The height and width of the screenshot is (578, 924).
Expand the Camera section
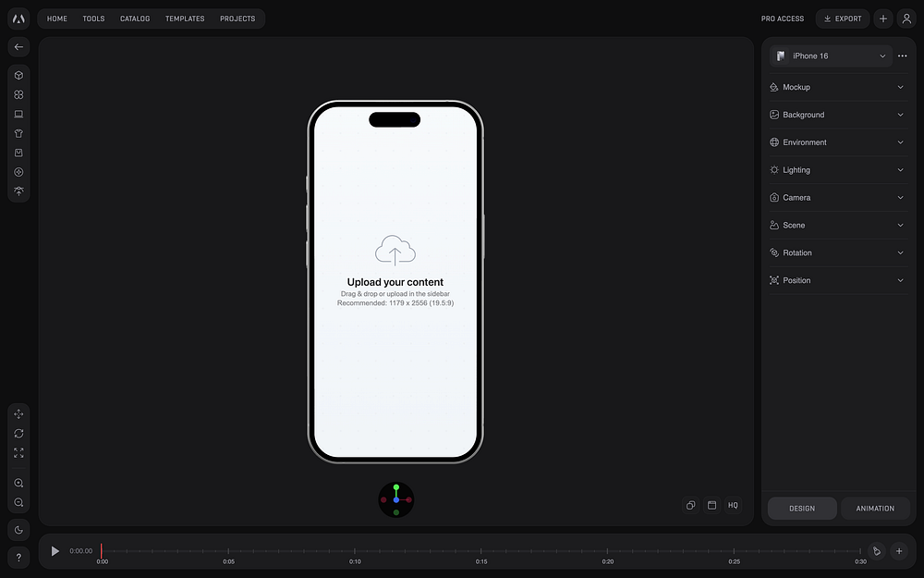(x=838, y=198)
